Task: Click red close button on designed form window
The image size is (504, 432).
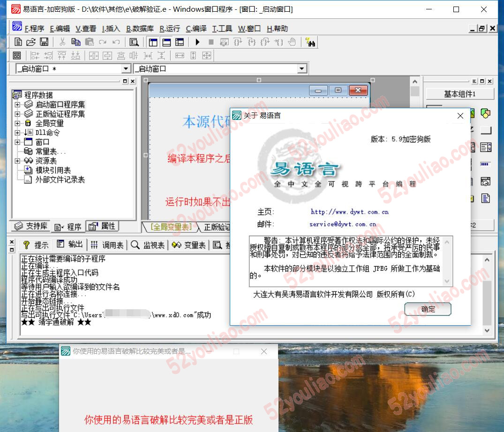Action: click(358, 90)
